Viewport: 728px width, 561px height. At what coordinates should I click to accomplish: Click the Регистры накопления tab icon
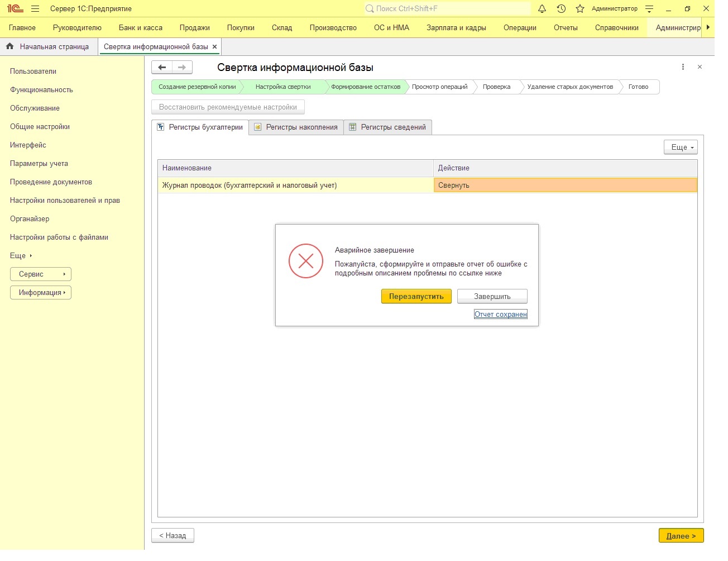click(x=258, y=127)
